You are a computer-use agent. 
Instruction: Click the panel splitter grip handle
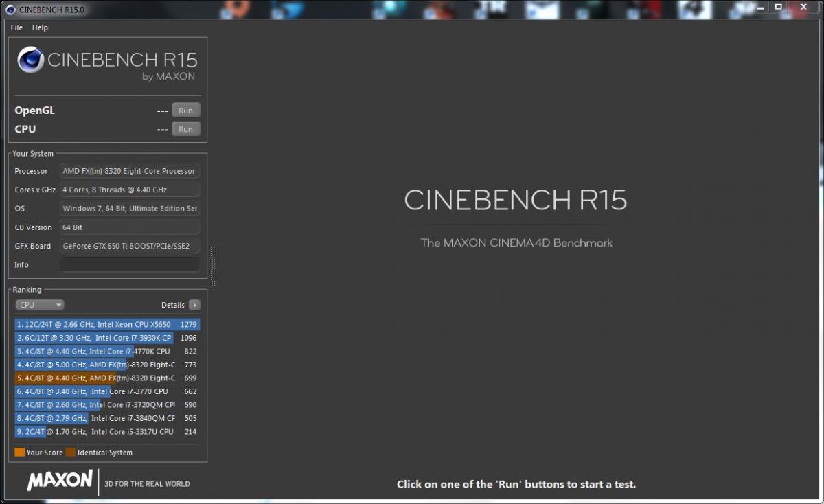[214, 266]
